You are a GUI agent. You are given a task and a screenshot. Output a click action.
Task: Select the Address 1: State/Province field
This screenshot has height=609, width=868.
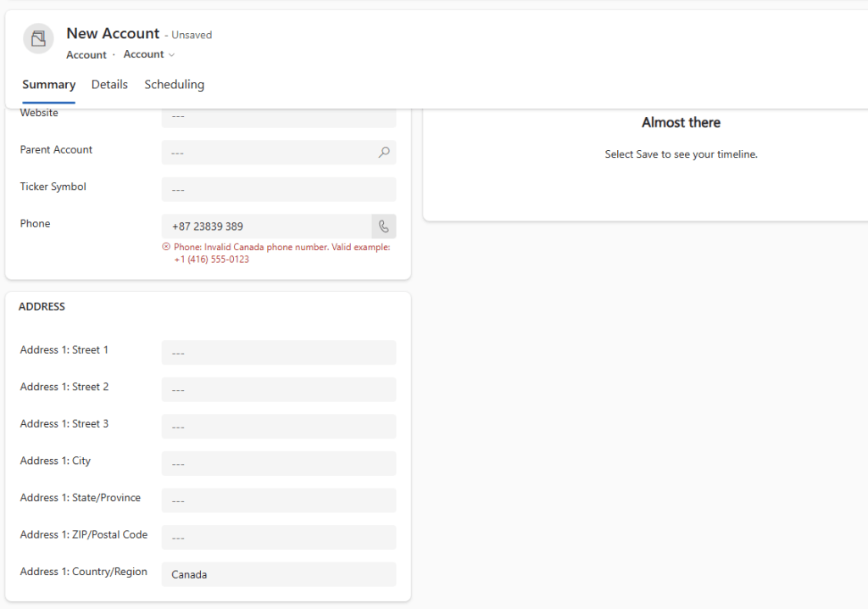point(278,500)
